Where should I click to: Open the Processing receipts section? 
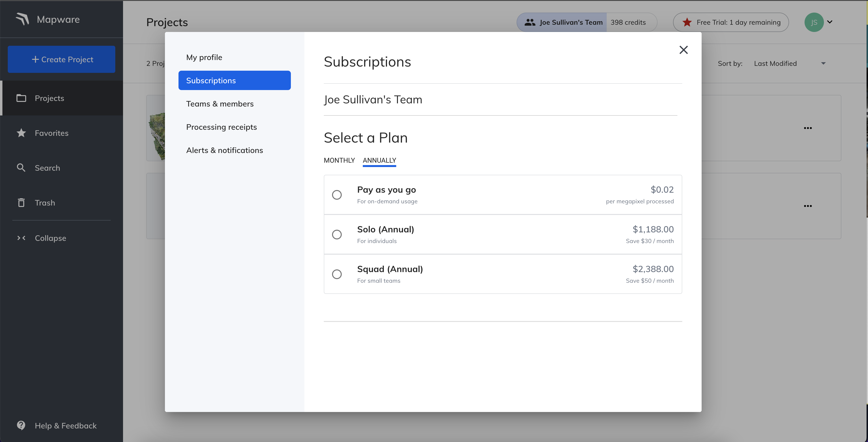coord(221,127)
